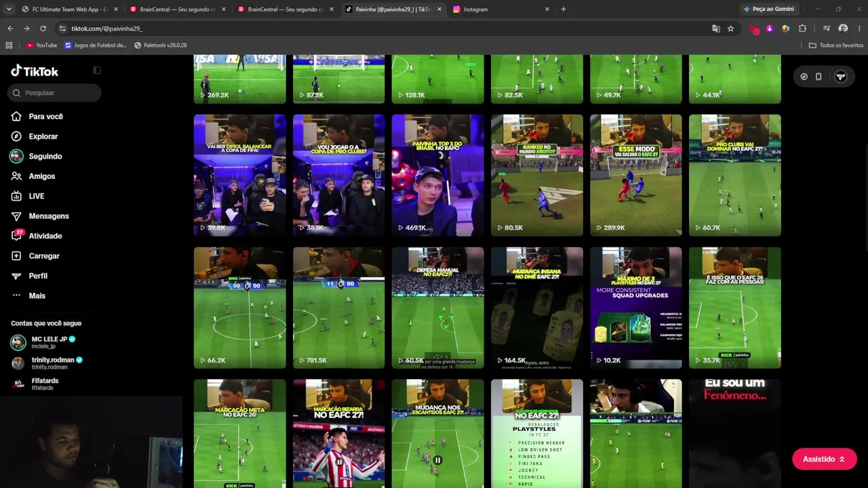Click the Assistido sort button
This screenshot has width=868, height=488.
(824, 459)
